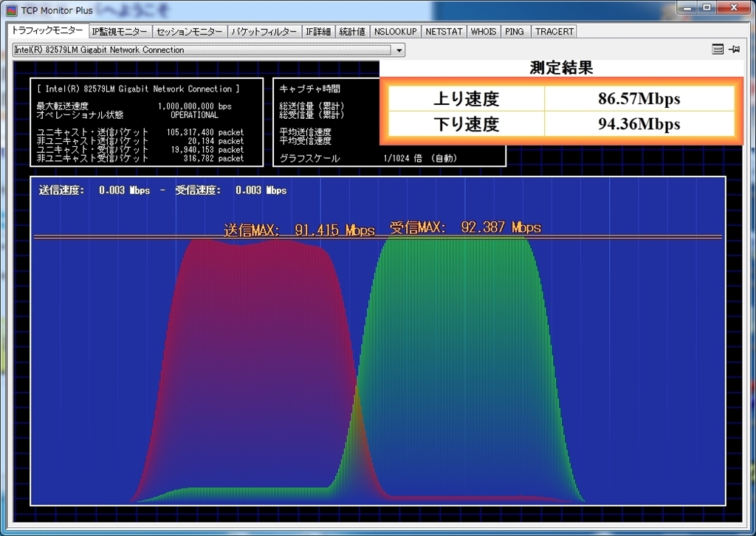Click the pin window icon
The image size is (756, 536).
coord(734,49)
